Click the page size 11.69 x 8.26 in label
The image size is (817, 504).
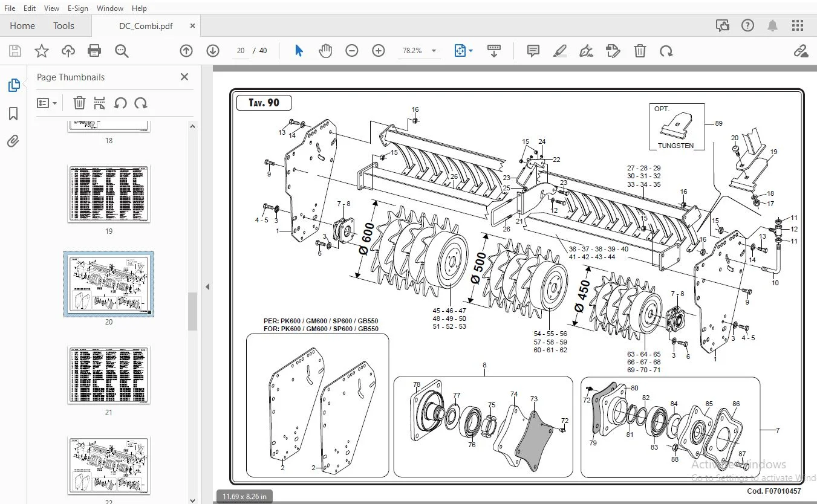(x=244, y=497)
